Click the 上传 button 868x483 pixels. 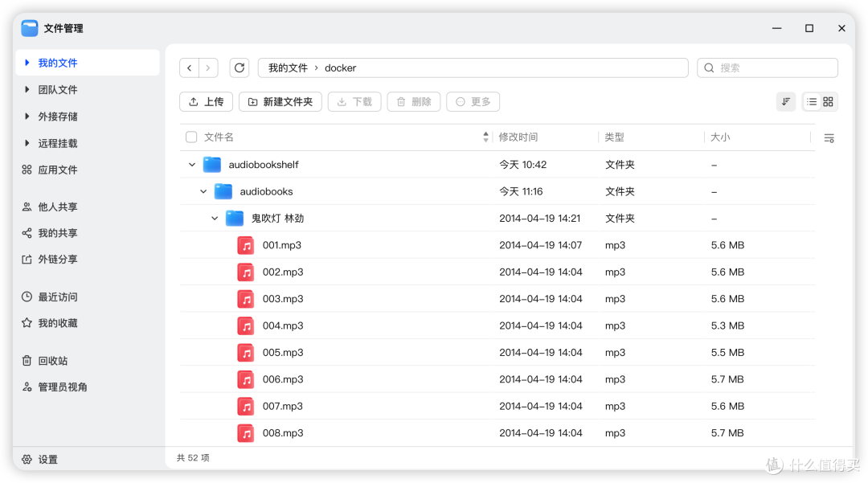coord(206,102)
